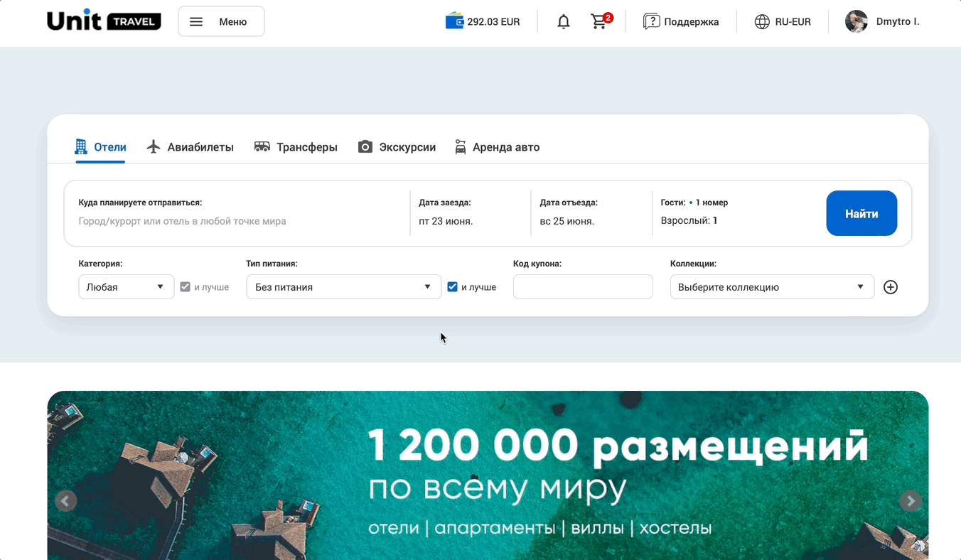Select the Трансферы tab

[296, 147]
